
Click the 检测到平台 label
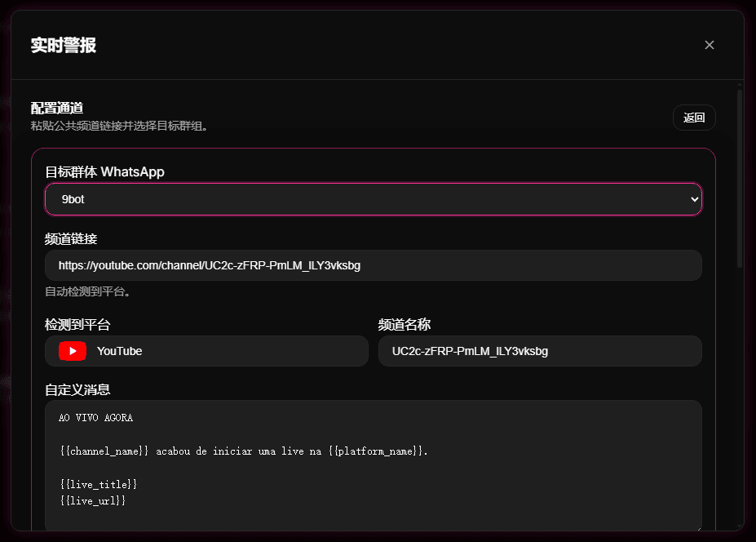pyautogui.click(x=77, y=324)
